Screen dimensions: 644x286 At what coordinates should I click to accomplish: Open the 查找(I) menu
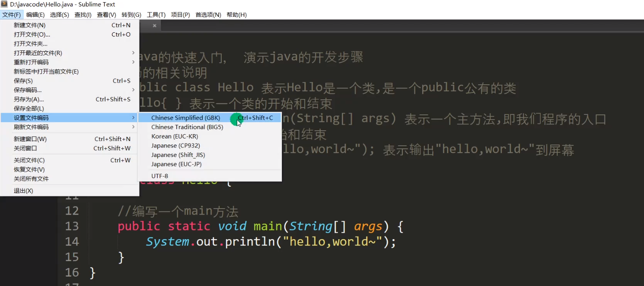tap(83, 15)
